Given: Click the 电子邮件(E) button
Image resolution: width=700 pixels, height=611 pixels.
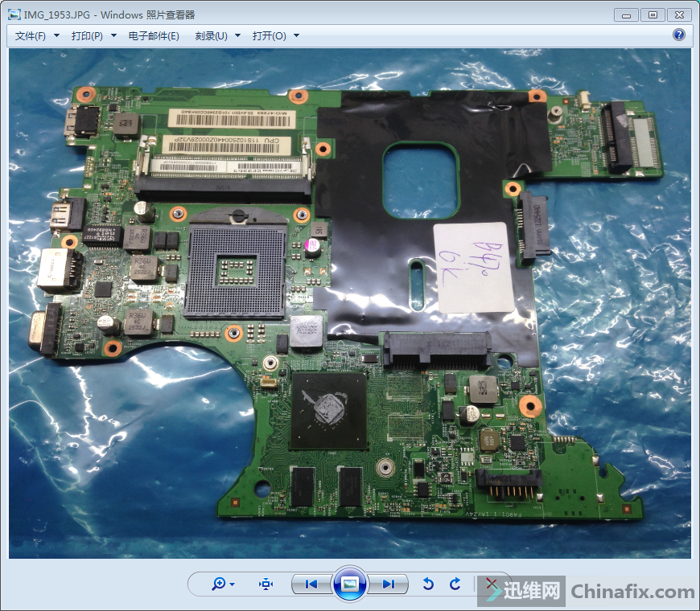Looking at the screenshot, I should (x=154, y=35).
